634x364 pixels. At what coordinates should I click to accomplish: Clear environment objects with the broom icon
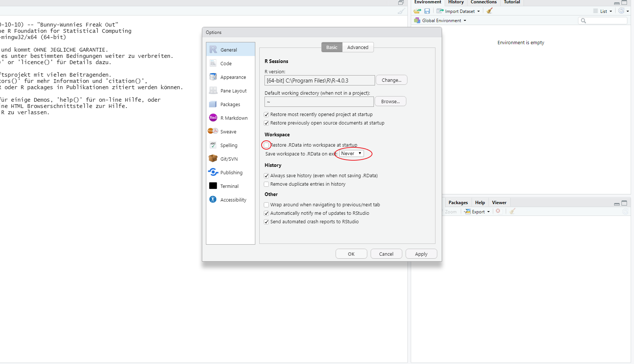tap(489, 11)
